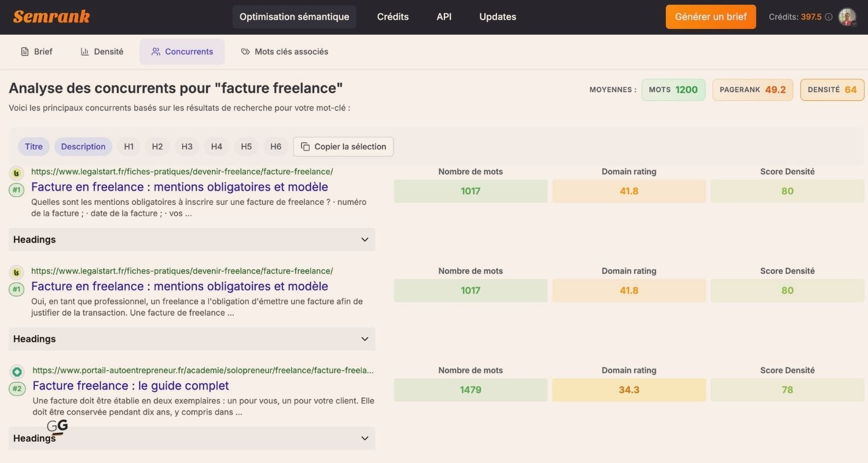Click the #2 rank badge

[17, 389]
